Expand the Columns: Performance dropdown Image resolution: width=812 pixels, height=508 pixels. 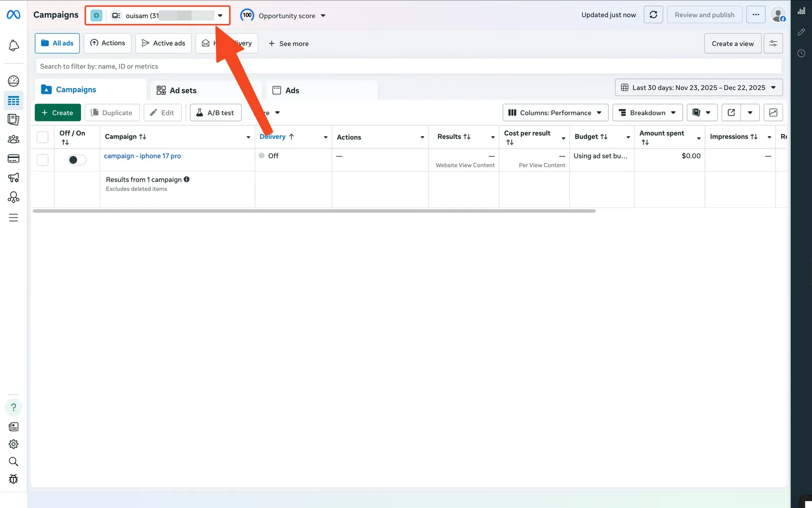point(555,112)
